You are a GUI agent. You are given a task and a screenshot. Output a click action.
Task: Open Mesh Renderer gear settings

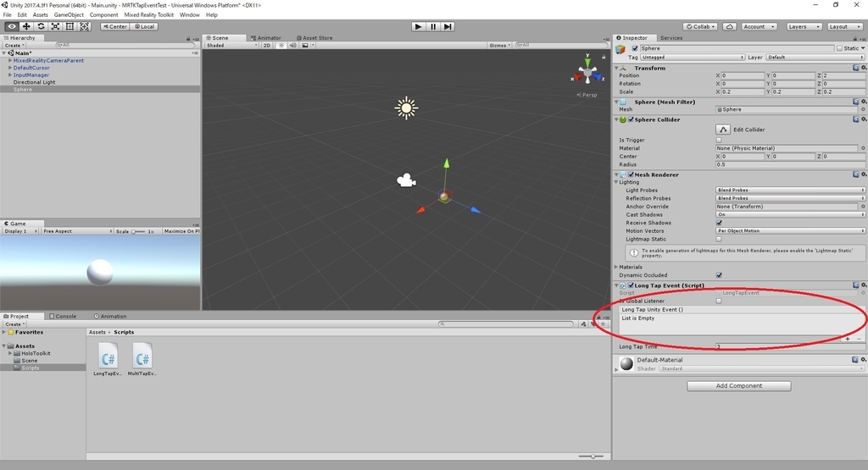864,174
